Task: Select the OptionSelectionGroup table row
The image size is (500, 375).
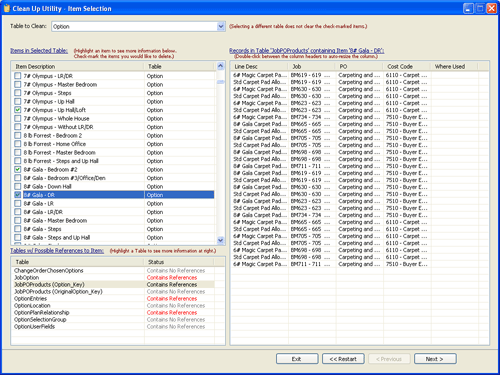Action: 113,320
